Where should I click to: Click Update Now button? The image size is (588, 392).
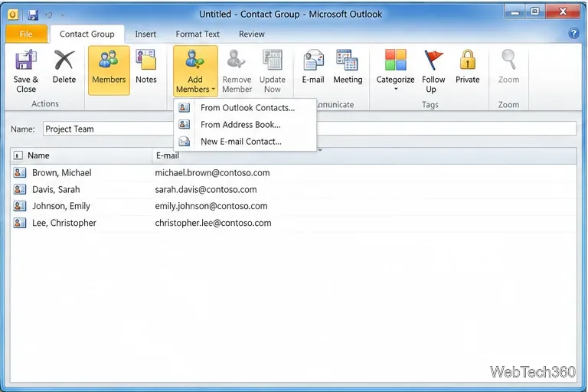click(273, 71)
